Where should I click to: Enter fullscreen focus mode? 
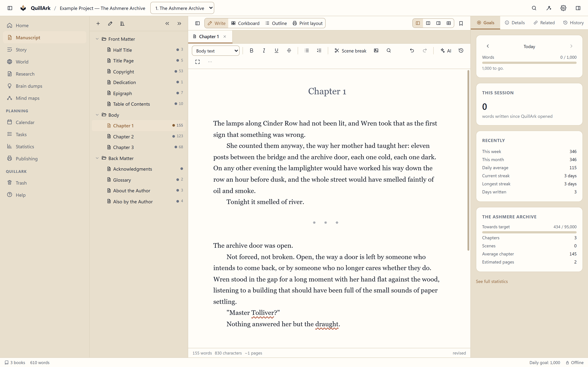click(x=198, y=62)
